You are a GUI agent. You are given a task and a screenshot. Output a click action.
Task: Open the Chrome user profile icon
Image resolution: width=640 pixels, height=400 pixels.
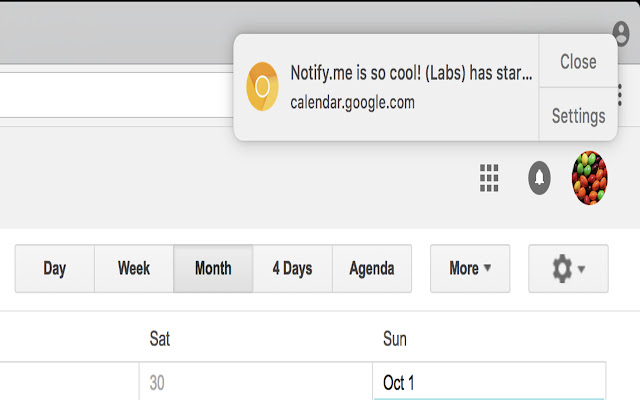click(x=621, y=33)
